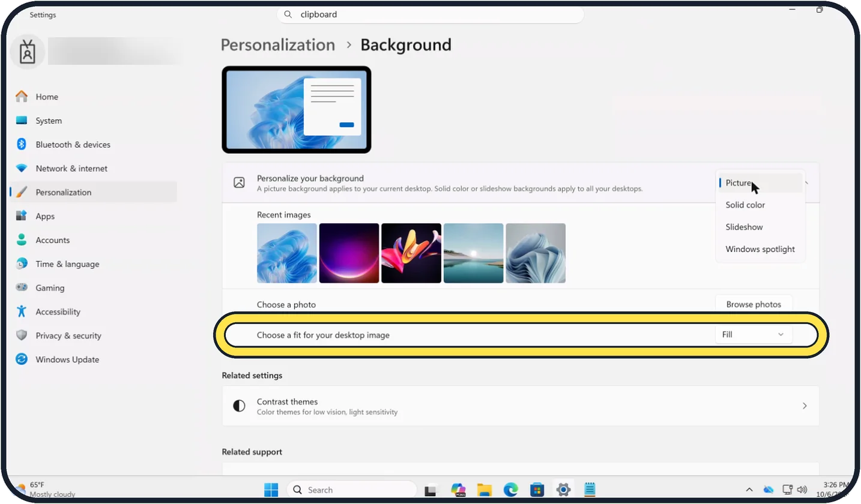Click the user account profile picture
This screenshot has width=861, height=504.
(28, 52)
